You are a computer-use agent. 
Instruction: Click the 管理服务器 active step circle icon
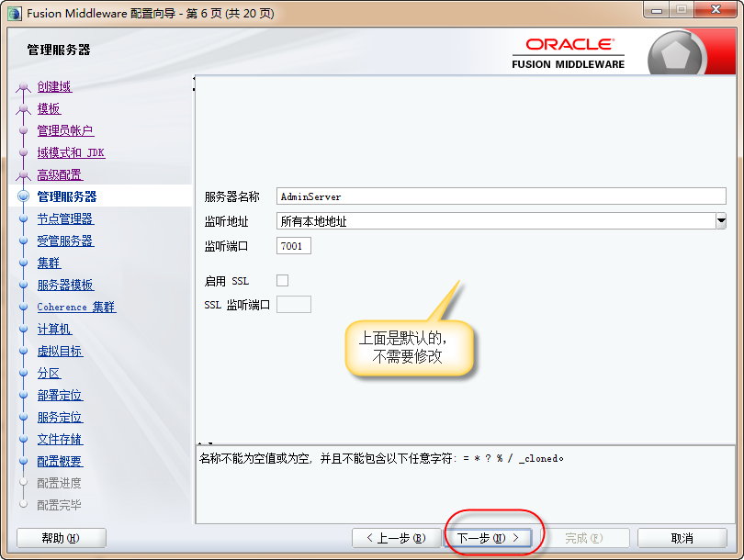point(23,196)
